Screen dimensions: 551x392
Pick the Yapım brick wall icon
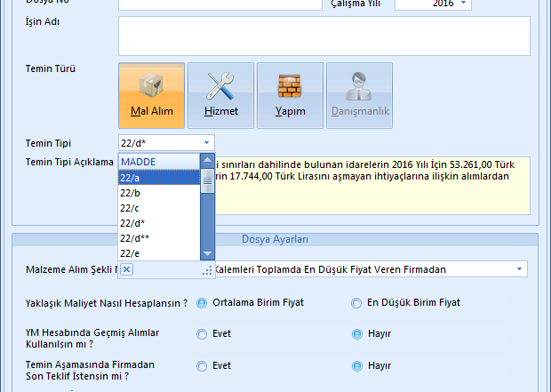[290, 95]
